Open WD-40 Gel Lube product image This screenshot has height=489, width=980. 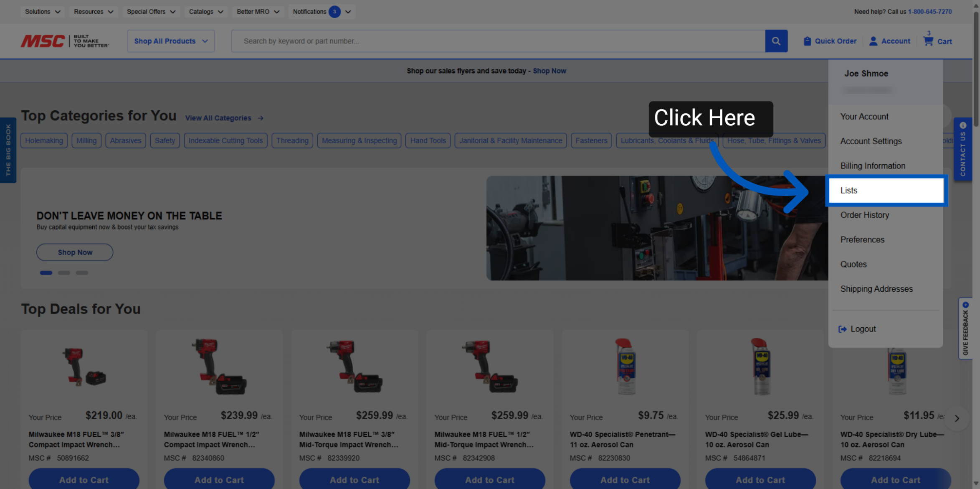pos(761,367)
